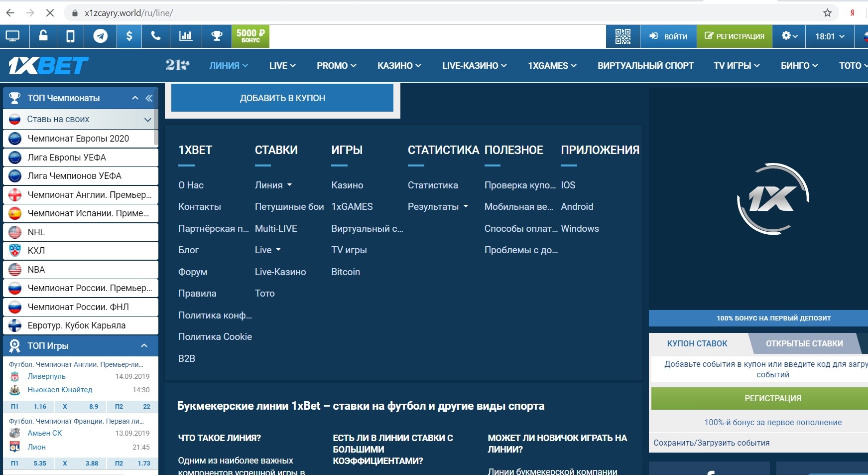Open the Казино menu
Screen dimensions: 868x475
click(399, 66)
